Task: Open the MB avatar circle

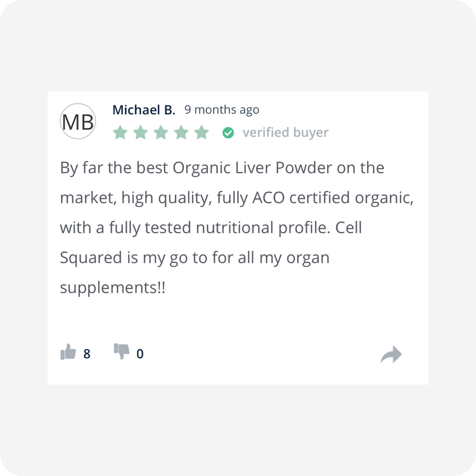Action: pyautogui.click(x=78, y=121)
